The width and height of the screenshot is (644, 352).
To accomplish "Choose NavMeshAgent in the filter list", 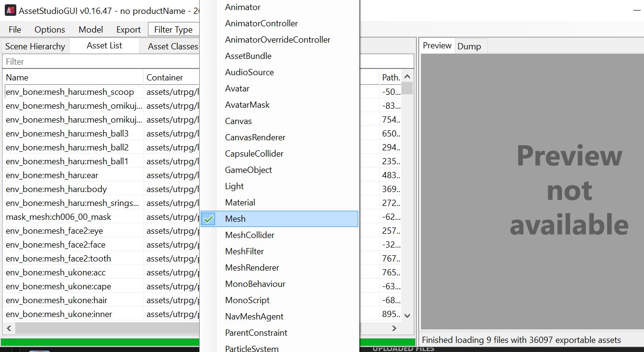I will coord(279,317).
